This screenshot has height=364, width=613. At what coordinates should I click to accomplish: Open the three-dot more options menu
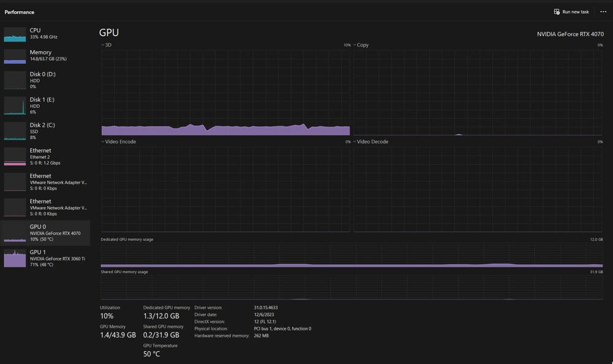click(x=603, y=12)
